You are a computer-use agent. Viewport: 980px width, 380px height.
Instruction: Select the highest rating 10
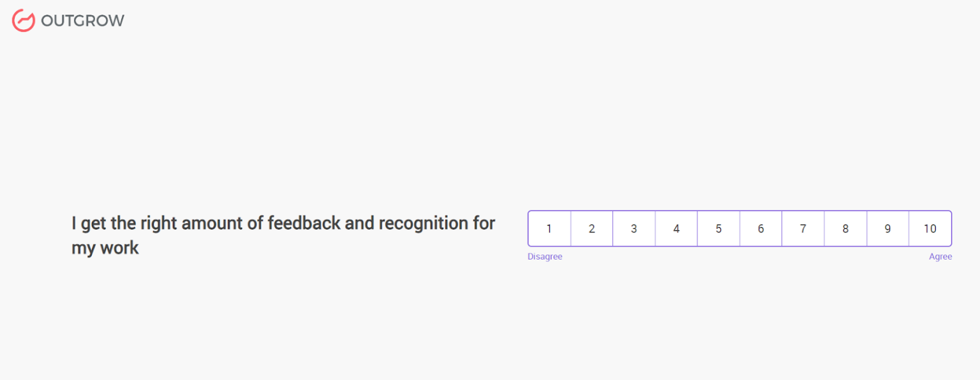(930, 228)
